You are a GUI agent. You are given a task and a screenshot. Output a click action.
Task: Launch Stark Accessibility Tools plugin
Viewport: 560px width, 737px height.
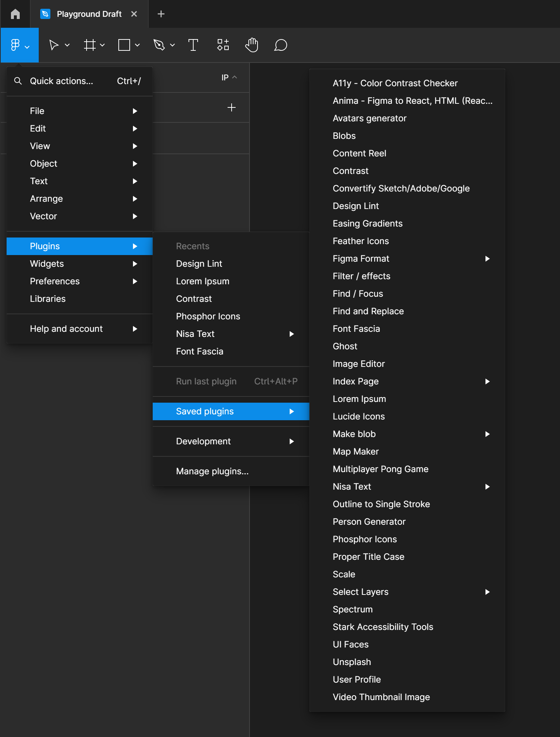[x=407, y=627]
